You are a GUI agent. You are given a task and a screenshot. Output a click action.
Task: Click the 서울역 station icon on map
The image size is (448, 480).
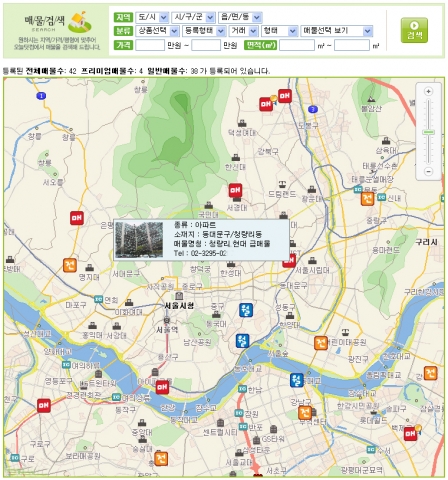pyautogui.click(x=167, y=320)
